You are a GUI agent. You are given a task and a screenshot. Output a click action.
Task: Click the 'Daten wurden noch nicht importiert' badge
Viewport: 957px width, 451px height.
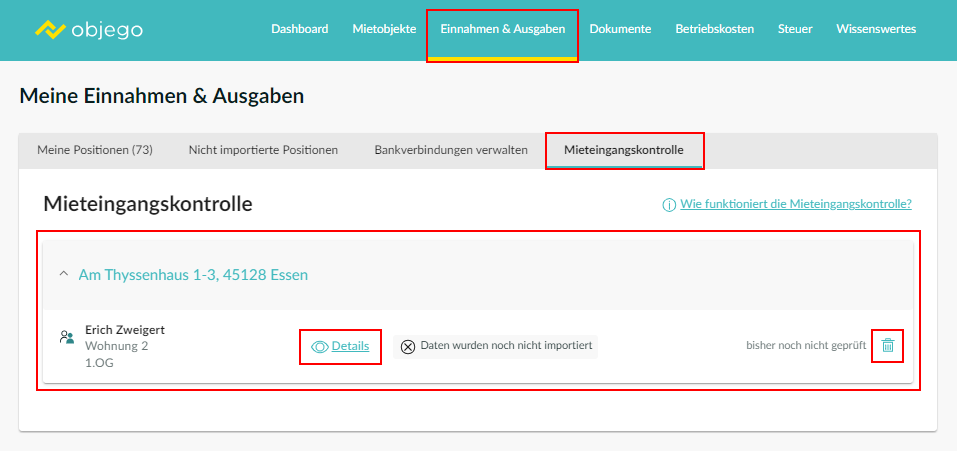coord(496,346)
